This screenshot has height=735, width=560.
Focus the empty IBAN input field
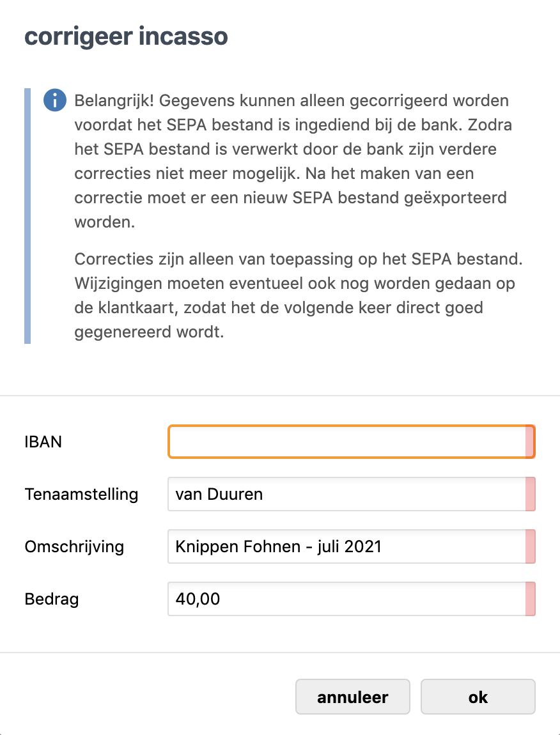tap(345, 442)
